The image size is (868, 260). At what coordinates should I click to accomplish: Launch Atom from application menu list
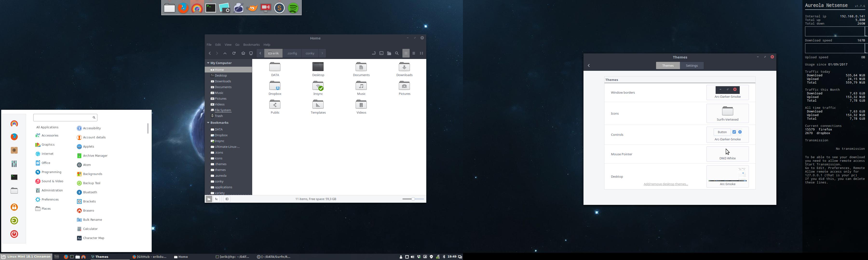point(84,165)
